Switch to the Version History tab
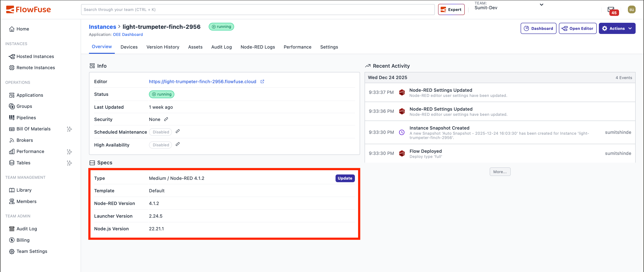This screenshot has width=644, height=272. 163,47
